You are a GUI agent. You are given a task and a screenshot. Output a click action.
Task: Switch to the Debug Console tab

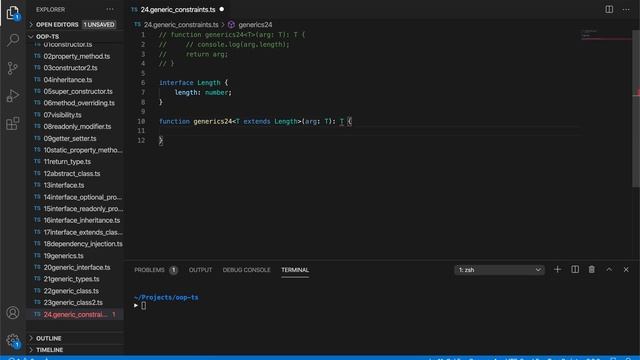[247, 270]
